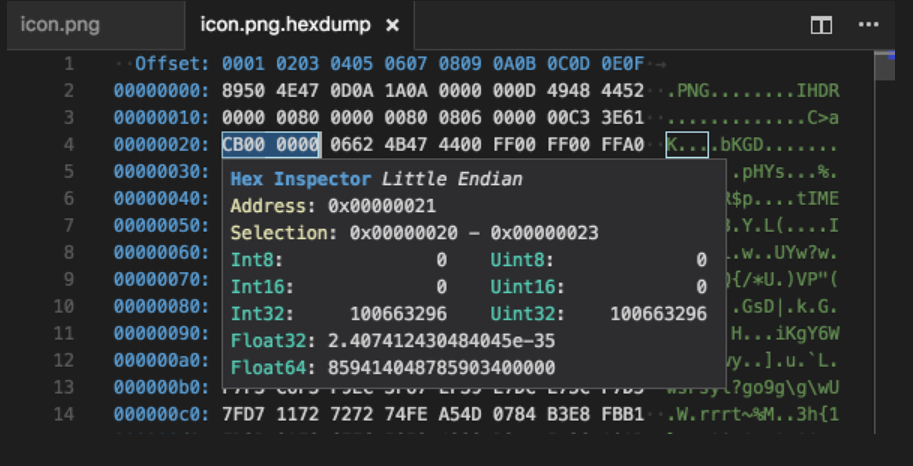Click the Uint32 value 100663296

[x=659, y=314]
